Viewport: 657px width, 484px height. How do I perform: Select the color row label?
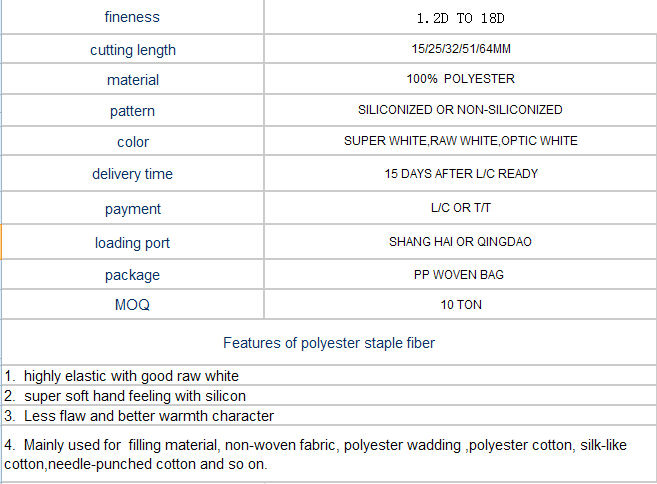pyautogui.click(x=133, y=142)
